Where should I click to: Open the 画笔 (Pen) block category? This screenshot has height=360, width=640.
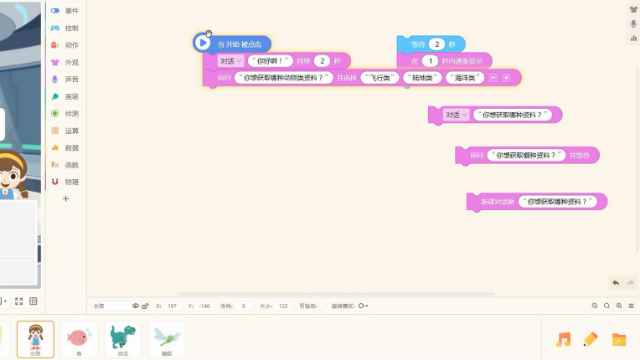click(65, 97)
